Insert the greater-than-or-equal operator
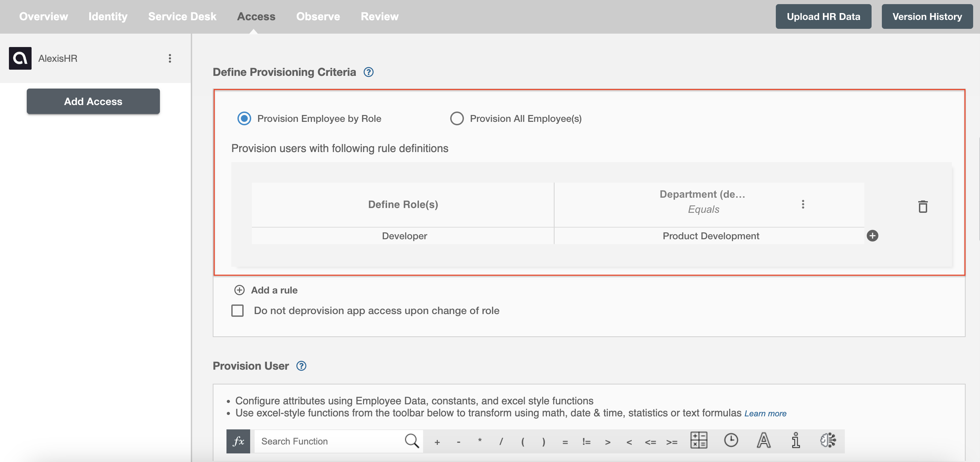980x462 pixels. [x=672, y=442]
